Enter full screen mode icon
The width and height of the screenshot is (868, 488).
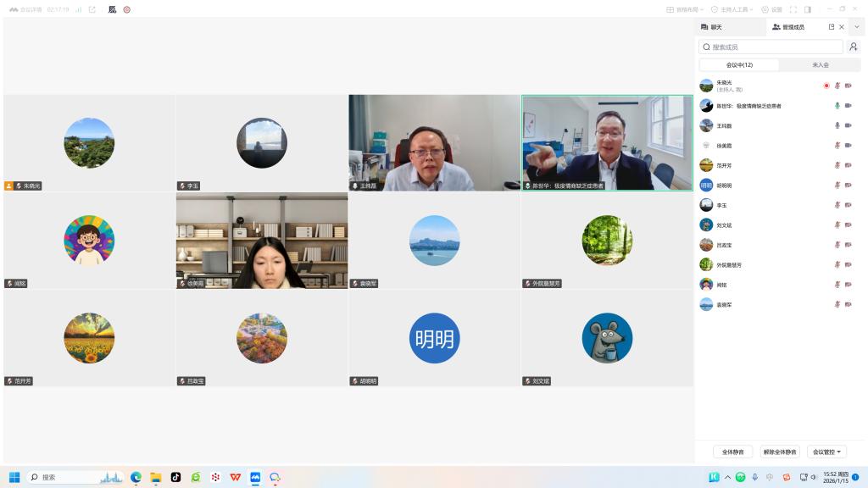pos(793,9)
